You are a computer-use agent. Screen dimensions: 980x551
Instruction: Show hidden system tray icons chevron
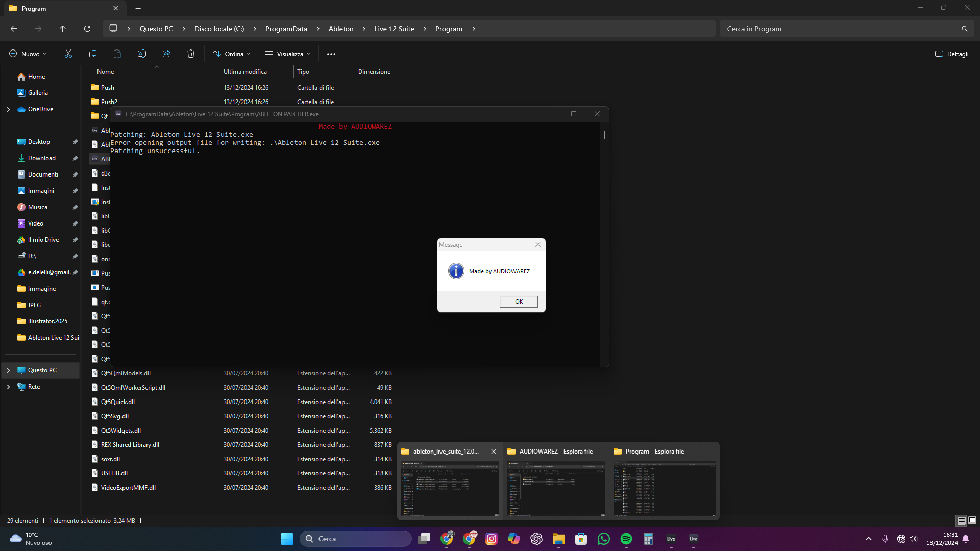[x=869, y=539]
